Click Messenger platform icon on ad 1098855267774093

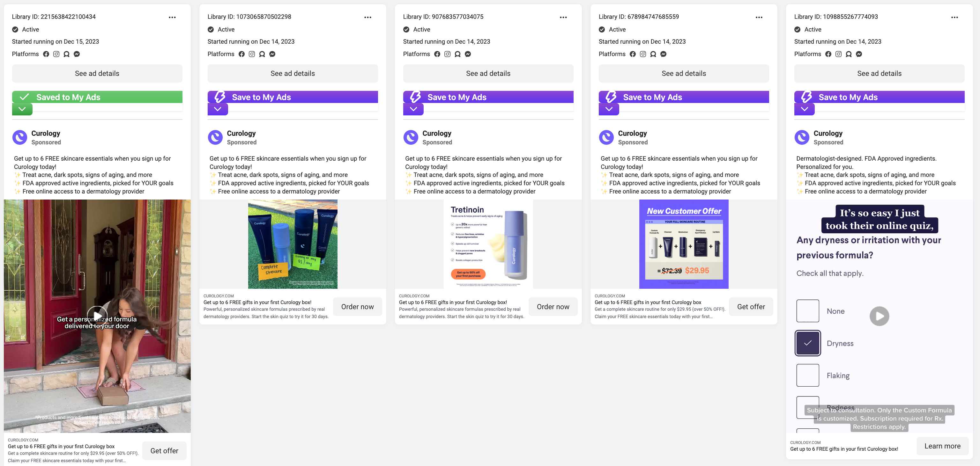point(859,54)
